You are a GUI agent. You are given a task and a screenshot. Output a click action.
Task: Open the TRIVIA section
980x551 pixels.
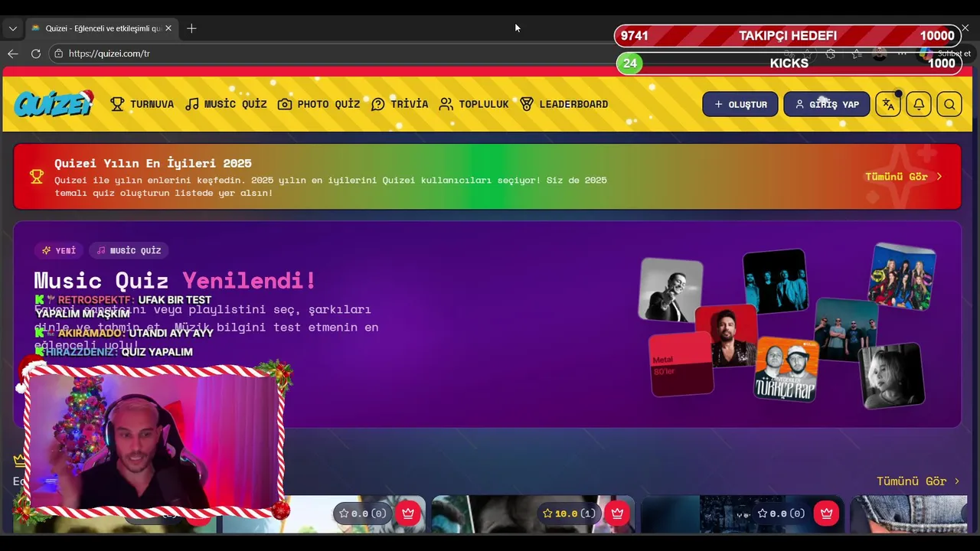point(400,104)
